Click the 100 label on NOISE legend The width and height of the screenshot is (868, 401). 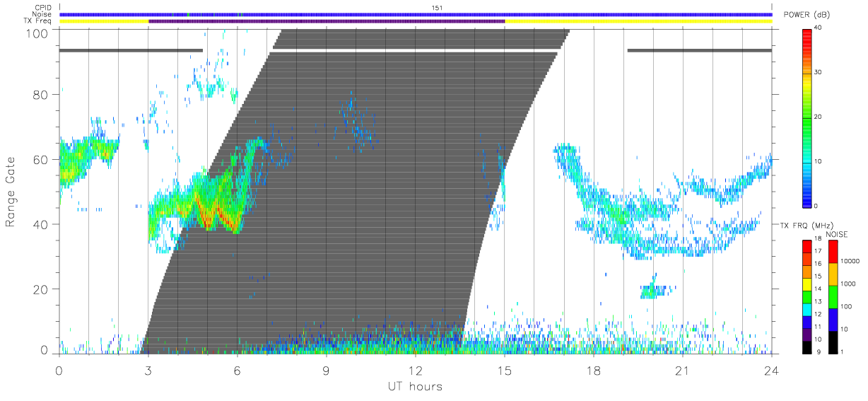(x=845, y=306)
